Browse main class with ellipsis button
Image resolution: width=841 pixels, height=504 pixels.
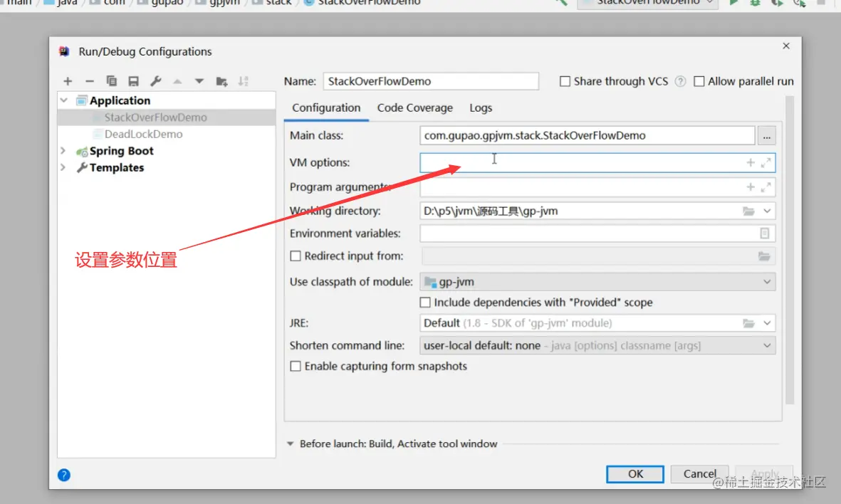(767, 136)
